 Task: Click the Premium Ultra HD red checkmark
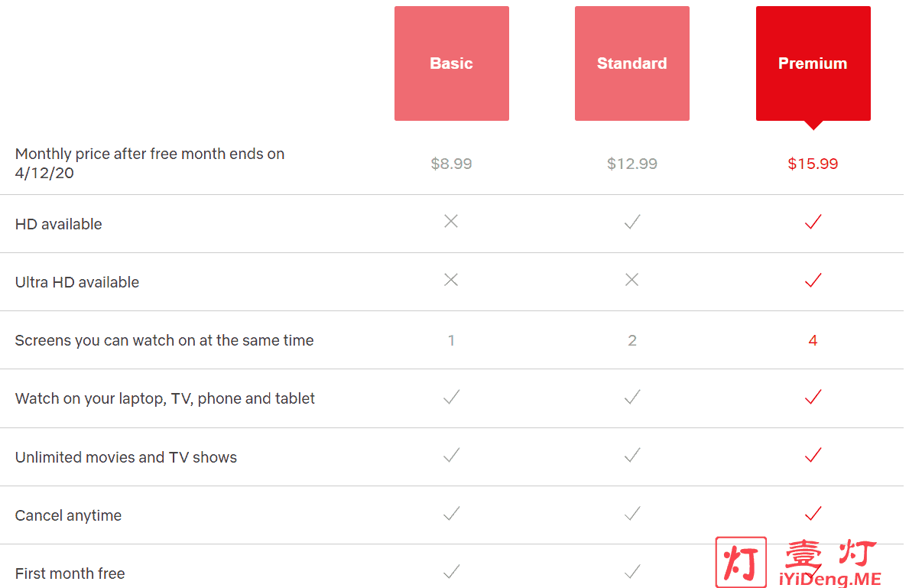click(x=813, y=280)
